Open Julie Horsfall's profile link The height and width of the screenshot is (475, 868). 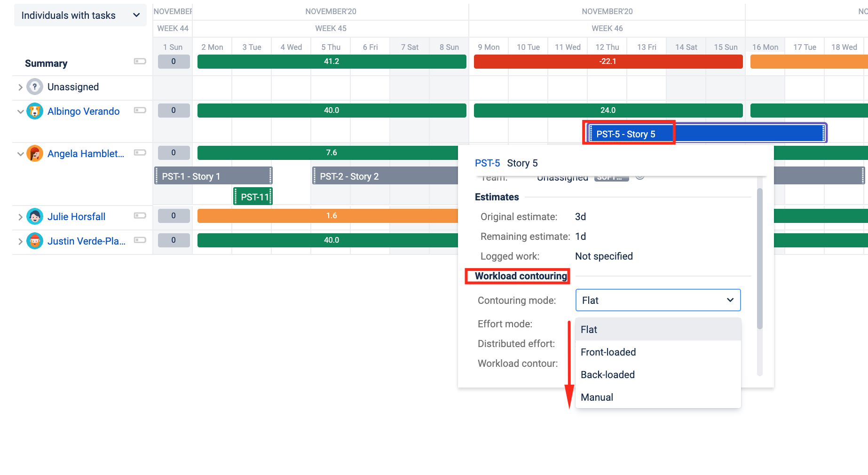click(x=76, y=217)
